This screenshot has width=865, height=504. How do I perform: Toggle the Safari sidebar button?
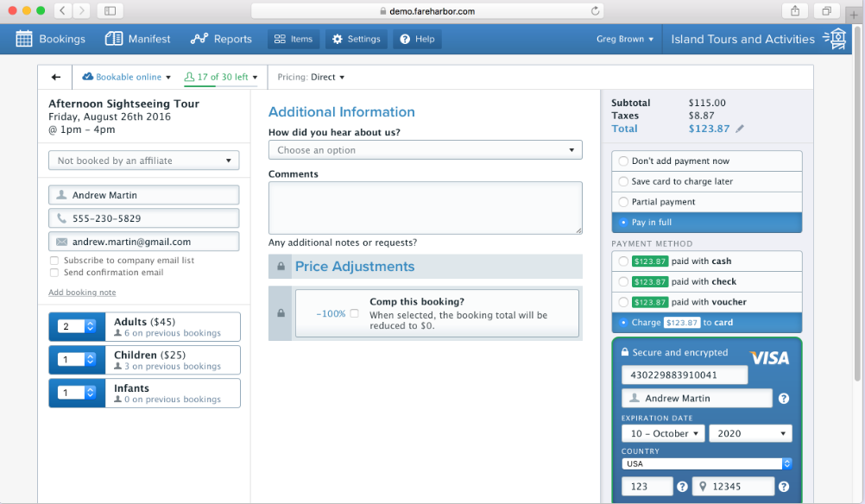click(110, 11)
